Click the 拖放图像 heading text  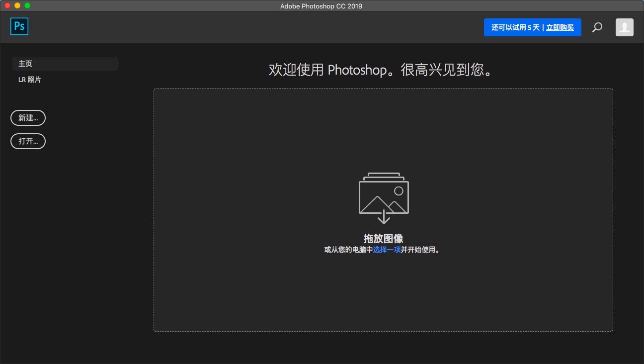[383, 238]
